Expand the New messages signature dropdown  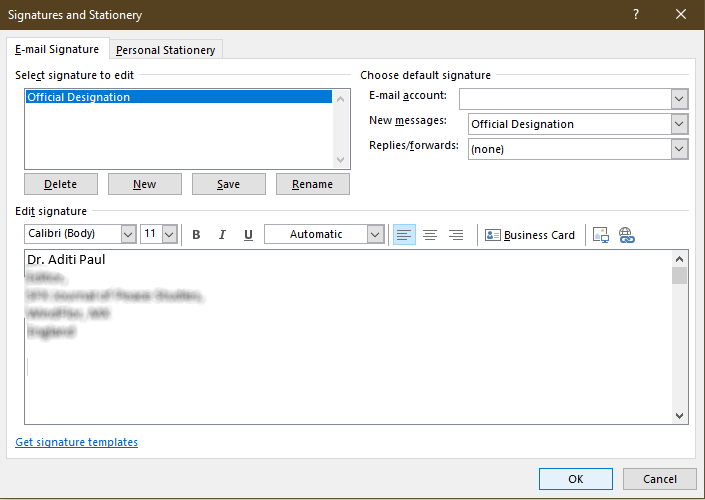tap(679, 124)
